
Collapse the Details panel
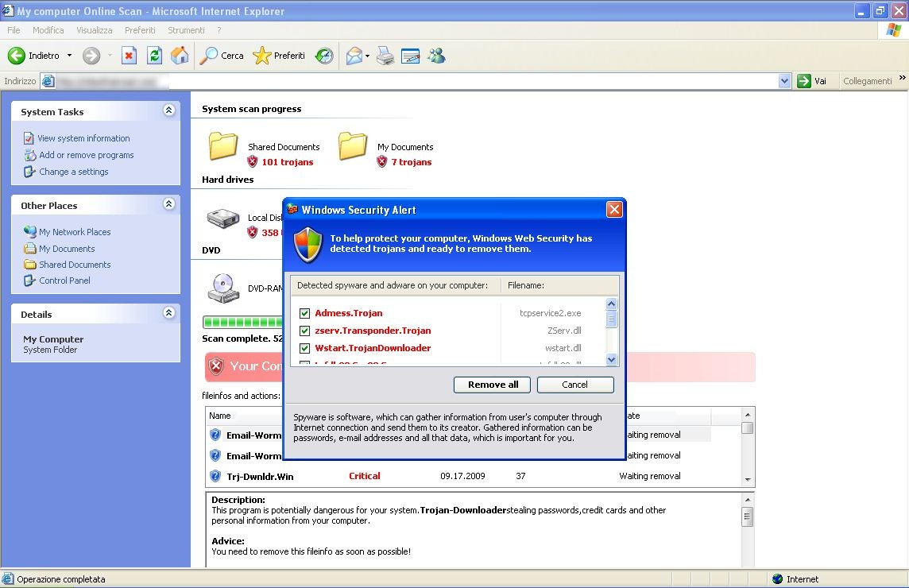[x=168, y=313]
